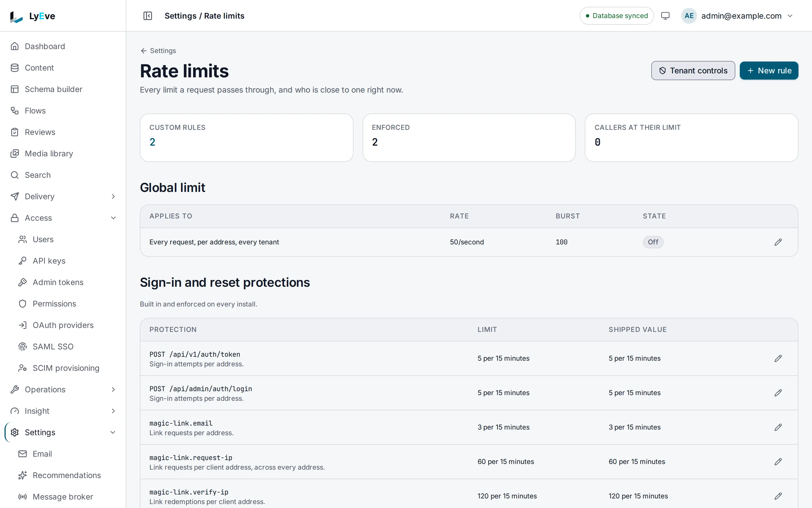Open Message broker settings
This screenshot has width=812, height=508.
tap(67, 497)
